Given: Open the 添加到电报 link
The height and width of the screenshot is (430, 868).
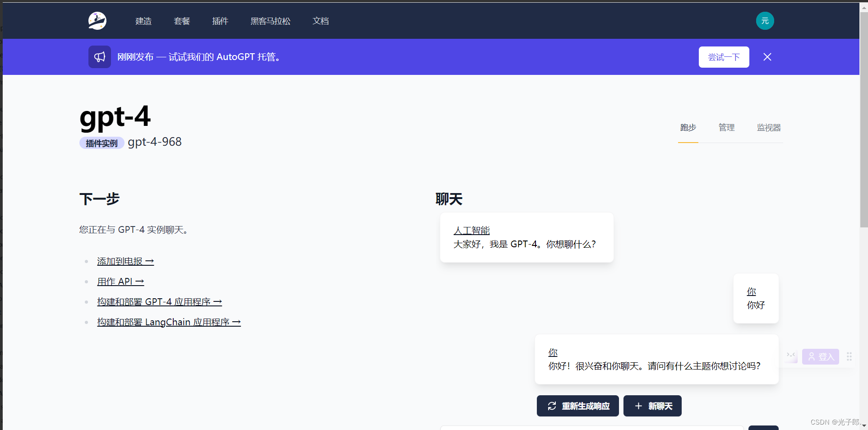Looking at the screenshot, I should (x=125, y=261).
